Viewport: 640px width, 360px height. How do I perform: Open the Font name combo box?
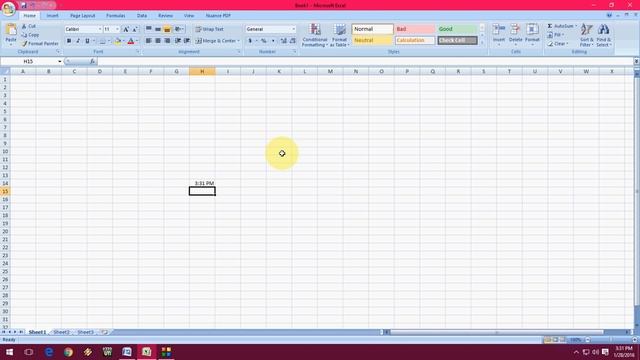tap(83, 29)
